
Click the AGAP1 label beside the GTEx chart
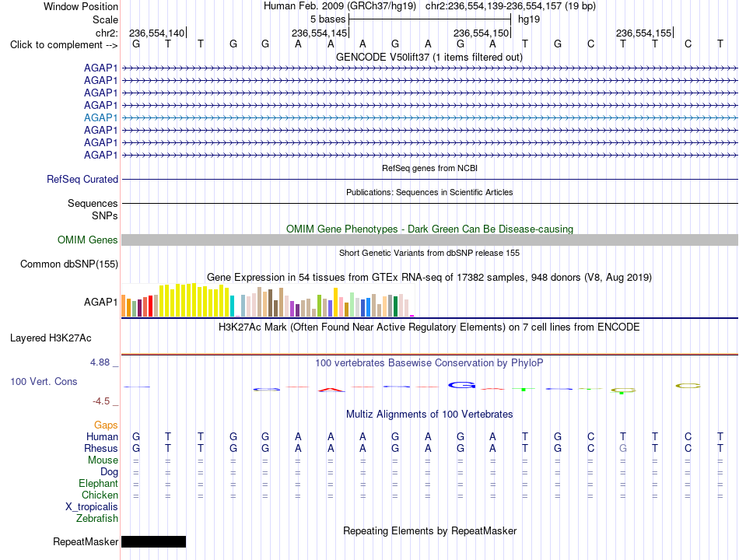pyautogui.click(x=101, y=302)
